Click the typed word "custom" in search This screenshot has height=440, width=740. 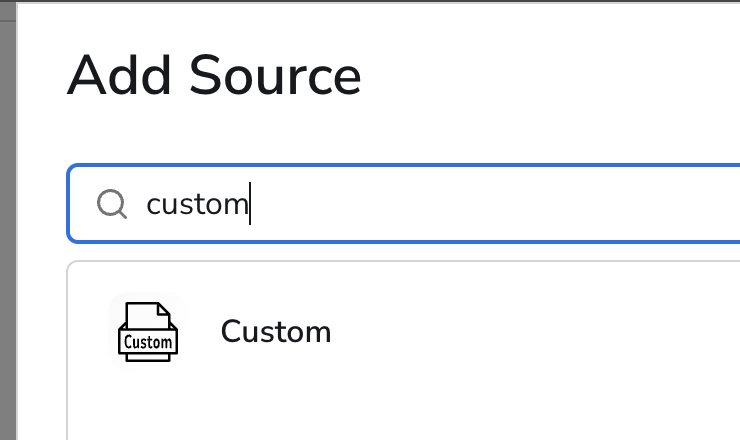coord(196,204)
